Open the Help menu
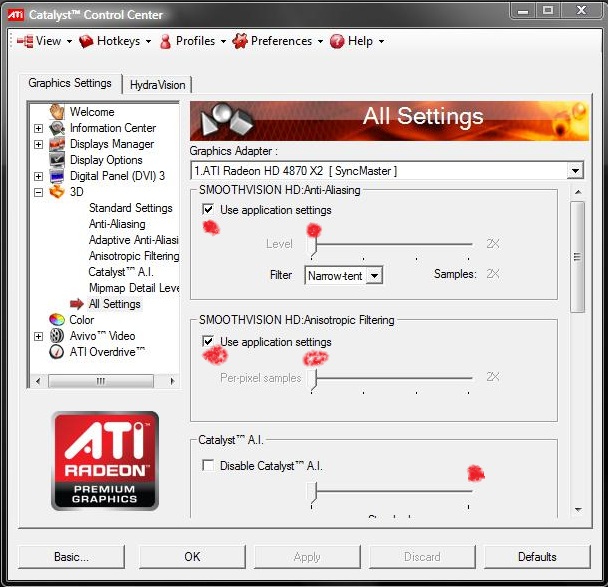This screenshot has width=608, height=587. coord(360,41)
